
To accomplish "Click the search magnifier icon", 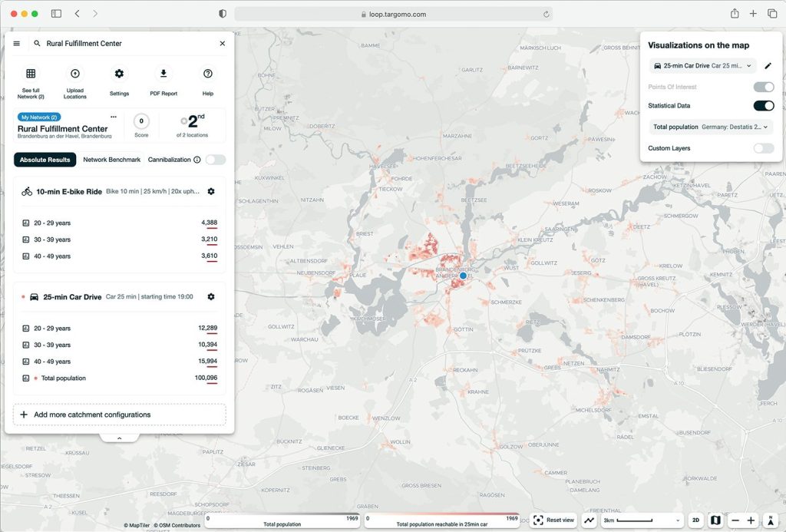I will pos(37,44).
